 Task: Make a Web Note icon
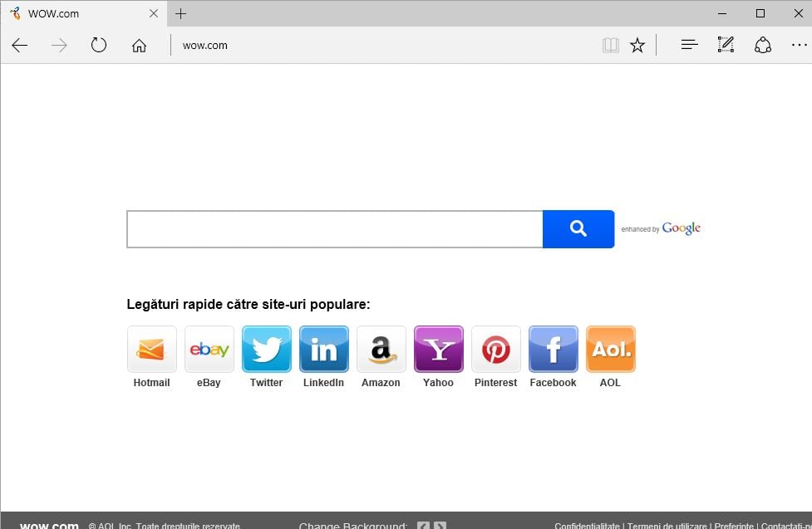point(726,45)
